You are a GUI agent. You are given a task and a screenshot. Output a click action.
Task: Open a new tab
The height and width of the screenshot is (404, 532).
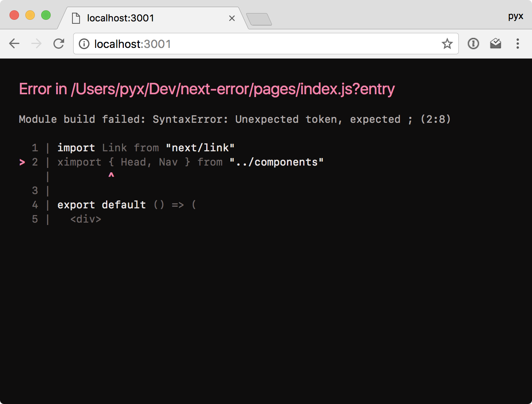point(259,19)
